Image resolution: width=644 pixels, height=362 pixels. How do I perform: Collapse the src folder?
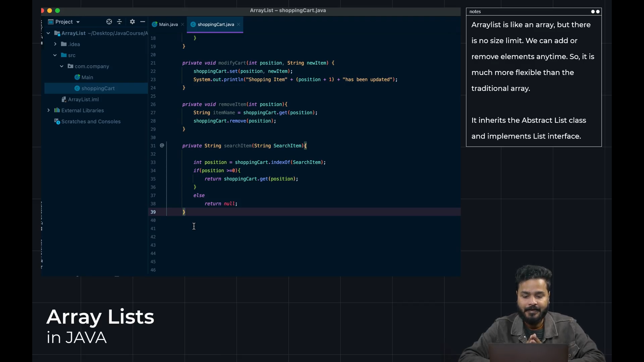pyautogui.click(x=55, y=55)
